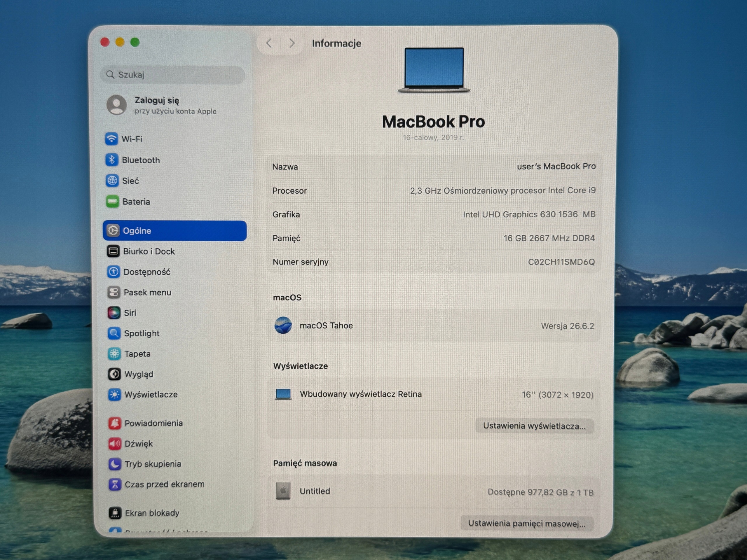
Task: Select the Wyświetlacze sidebar sun icon
Action: [x=114, y=394]
